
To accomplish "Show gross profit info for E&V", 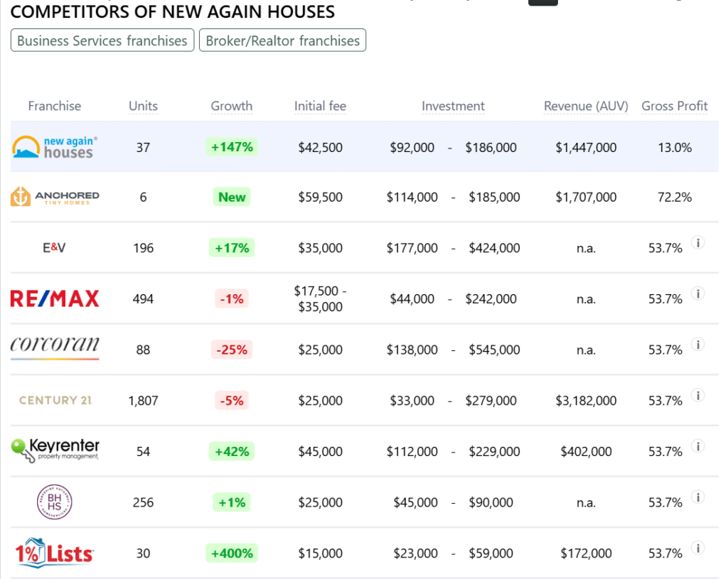I will point(698,242).
